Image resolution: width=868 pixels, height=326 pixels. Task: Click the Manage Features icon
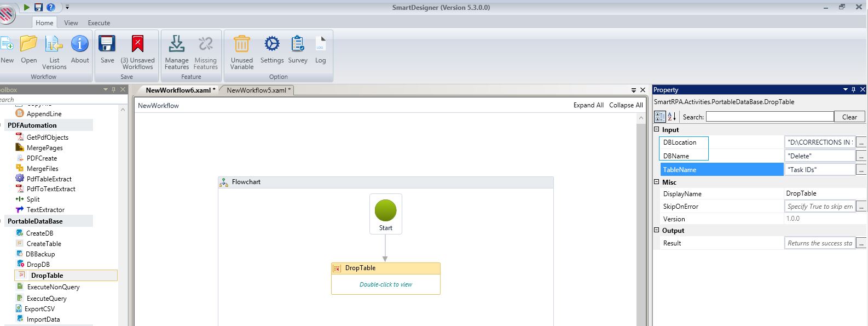tap(176, 45)
